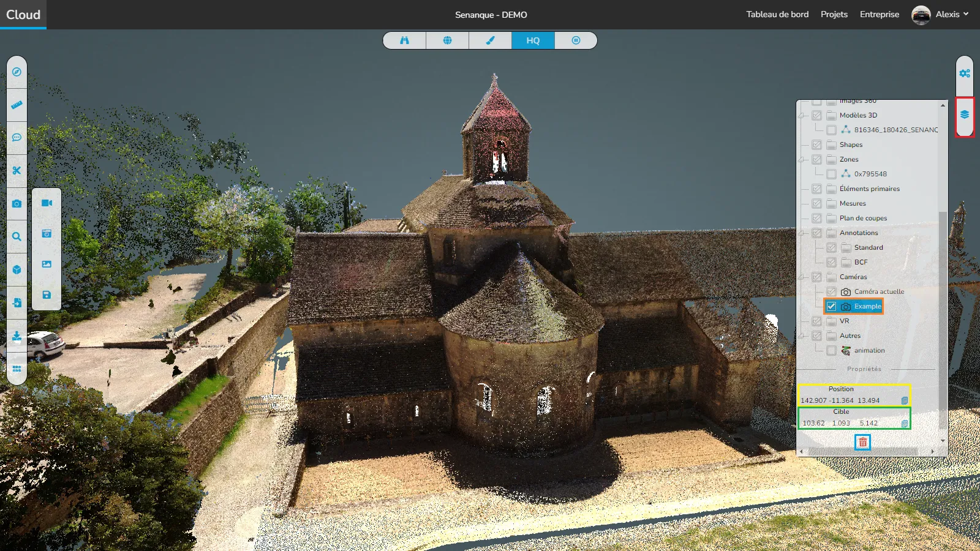
Task: Select the globe view mode
Action: pyautogui.click(x=447, y=40)
